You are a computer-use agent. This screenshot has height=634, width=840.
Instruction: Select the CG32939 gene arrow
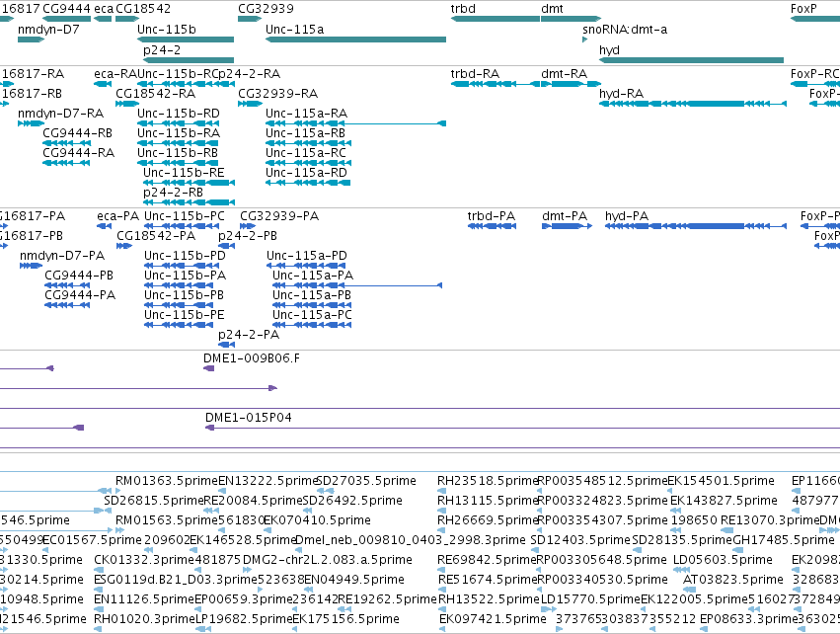click(x=250, y=19)
